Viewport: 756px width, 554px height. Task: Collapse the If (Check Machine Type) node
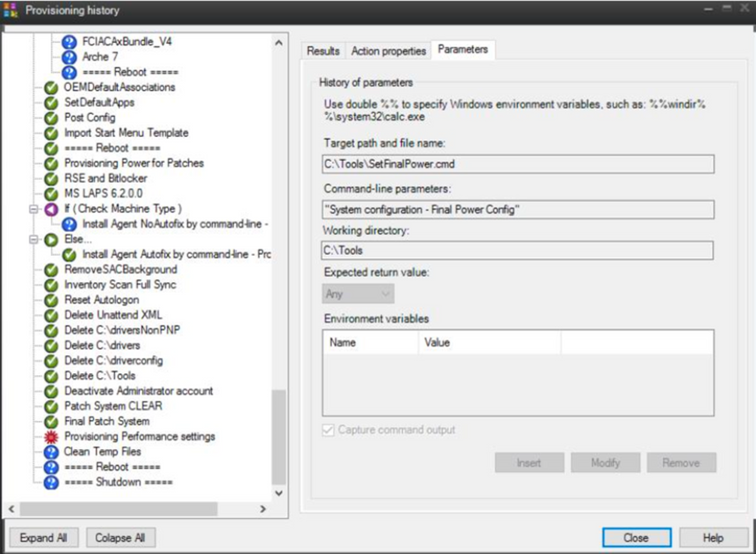(x=34, y=209)
